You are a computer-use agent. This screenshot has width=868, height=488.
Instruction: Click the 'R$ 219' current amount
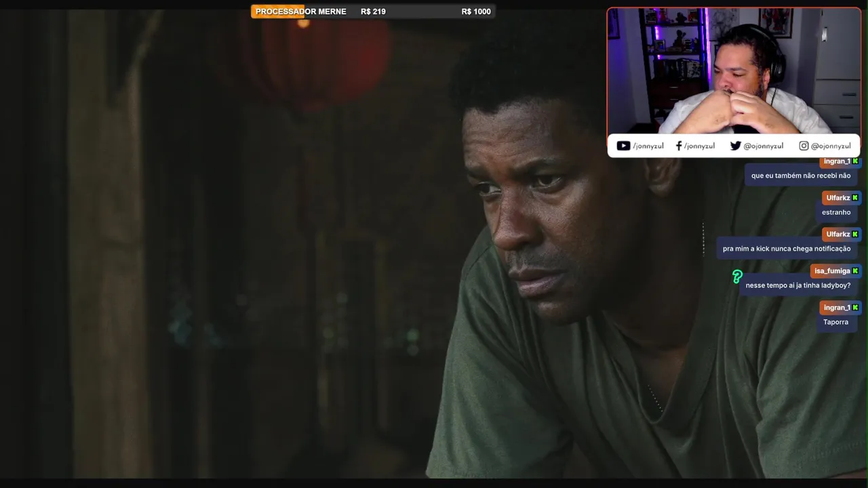[373, 12]
